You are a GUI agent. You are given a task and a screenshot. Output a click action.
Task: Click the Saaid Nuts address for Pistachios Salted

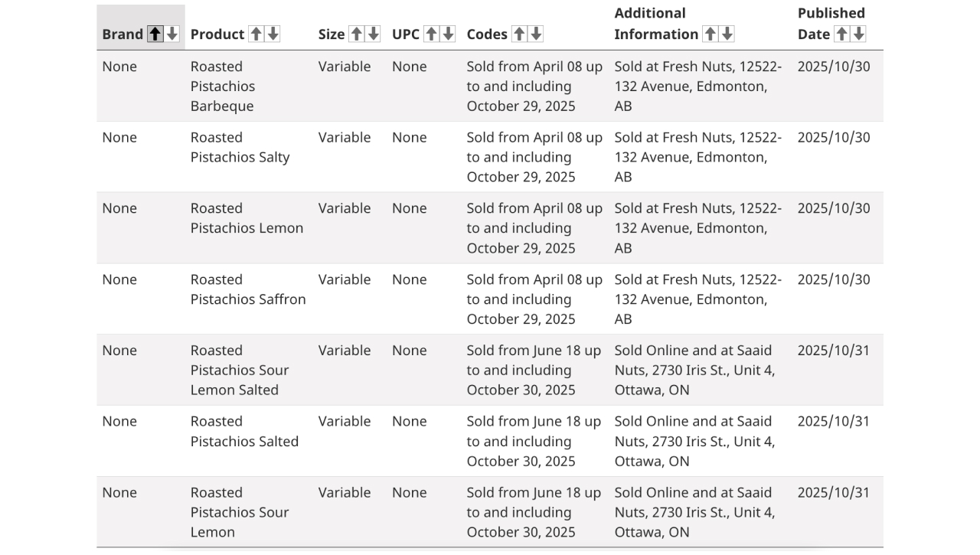[694, 441]
